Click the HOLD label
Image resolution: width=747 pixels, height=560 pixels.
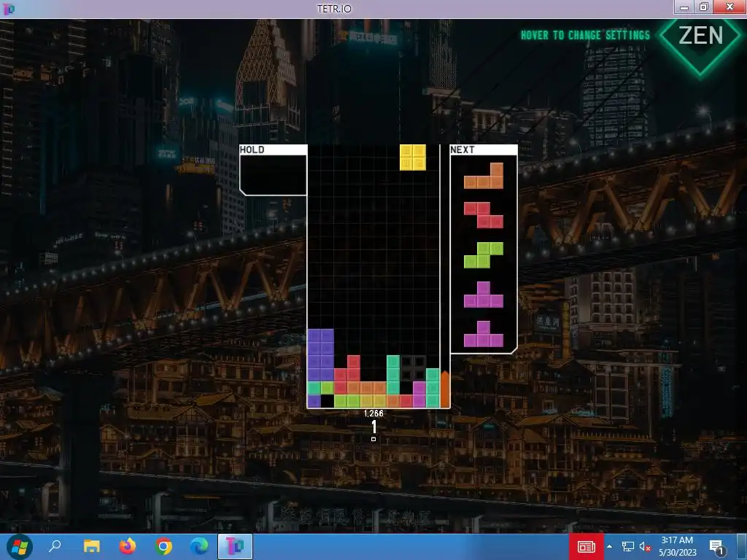(252, 149)
